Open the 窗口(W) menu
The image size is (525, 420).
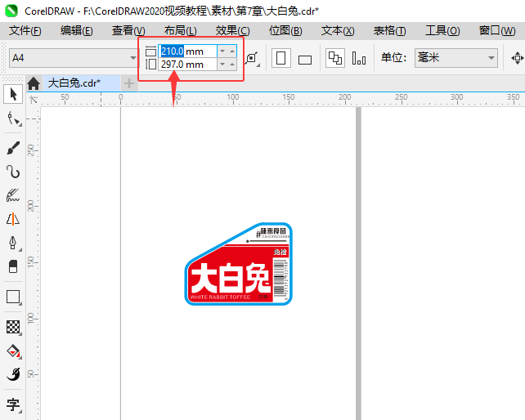click(497, 31)
